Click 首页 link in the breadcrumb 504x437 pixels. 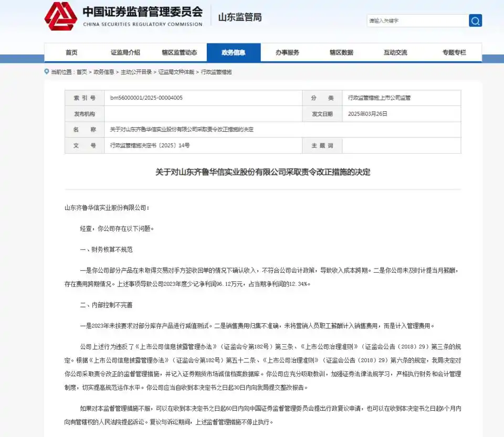click(x=81, y=72)
